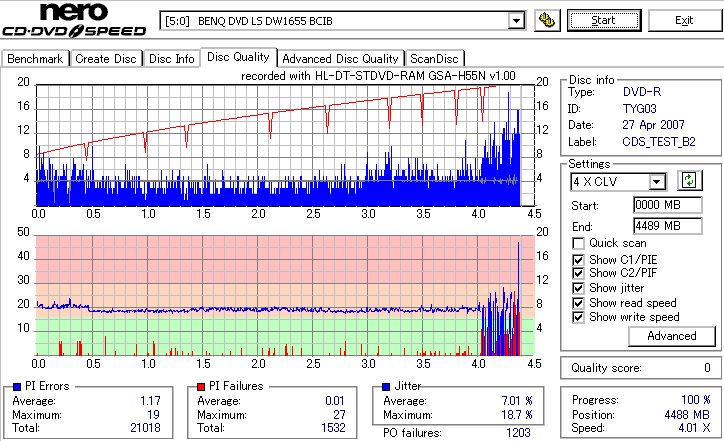Viewport: 724px width, 441px height.
Task: Switch to the ScanDisc tab
Action: 434,59
